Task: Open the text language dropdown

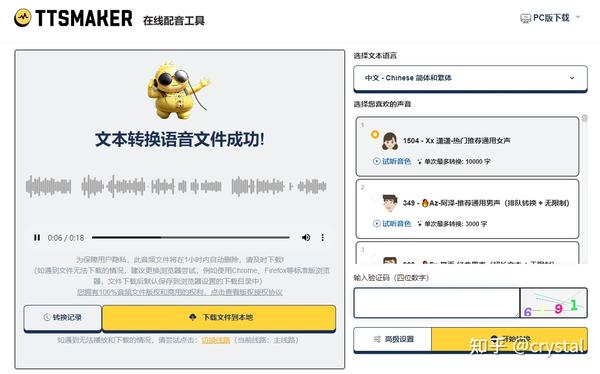Action: (470, 78)
